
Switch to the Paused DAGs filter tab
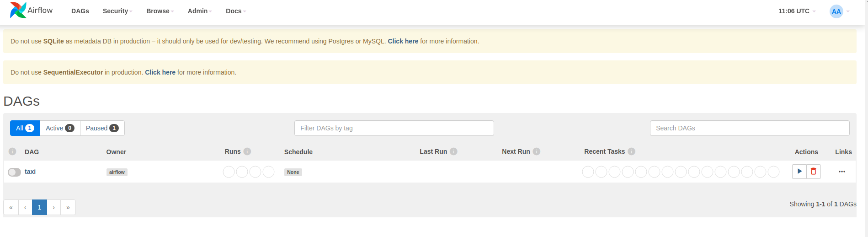[x=102, y=128]
